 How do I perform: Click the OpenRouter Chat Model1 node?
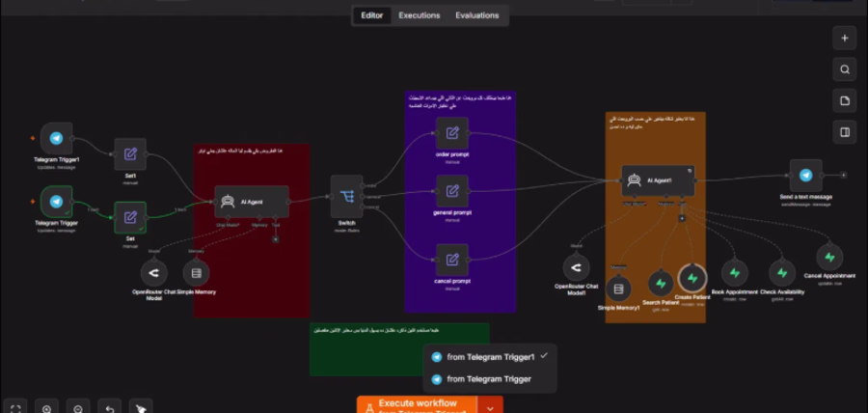pos(577,268)
